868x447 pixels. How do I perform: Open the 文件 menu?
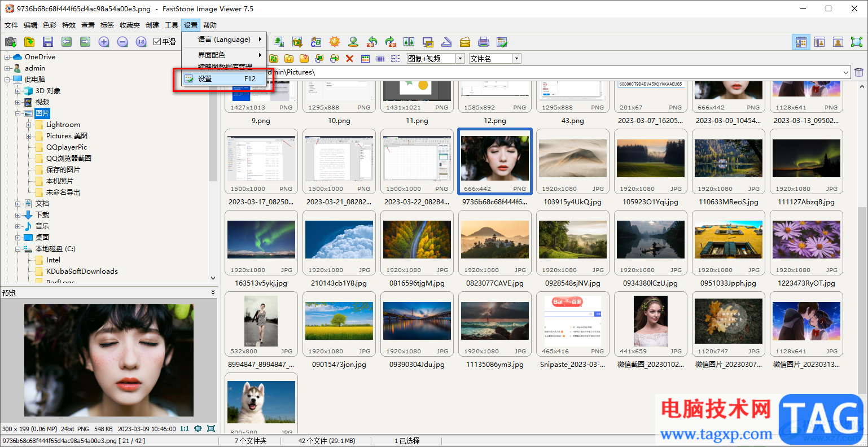pos(11,25)
